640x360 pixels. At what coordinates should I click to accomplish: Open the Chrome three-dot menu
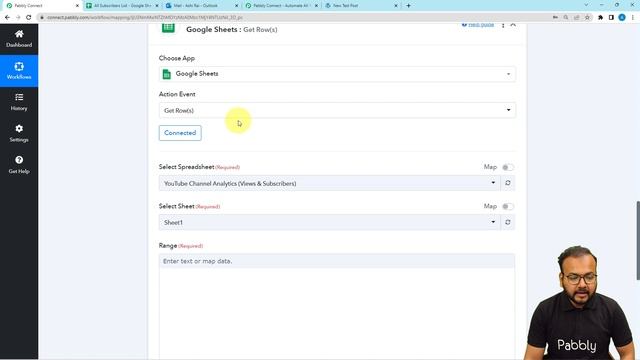633,18
